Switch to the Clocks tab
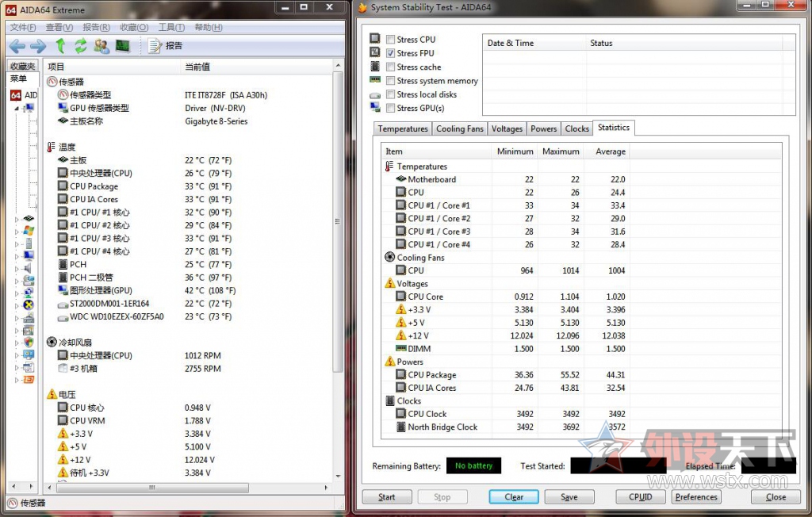Screen dimensions: 812x517 pos(577,128)
